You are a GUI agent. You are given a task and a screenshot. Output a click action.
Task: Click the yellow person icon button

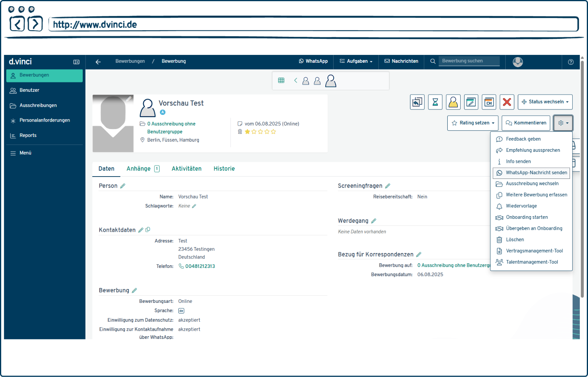pos(453,102)
